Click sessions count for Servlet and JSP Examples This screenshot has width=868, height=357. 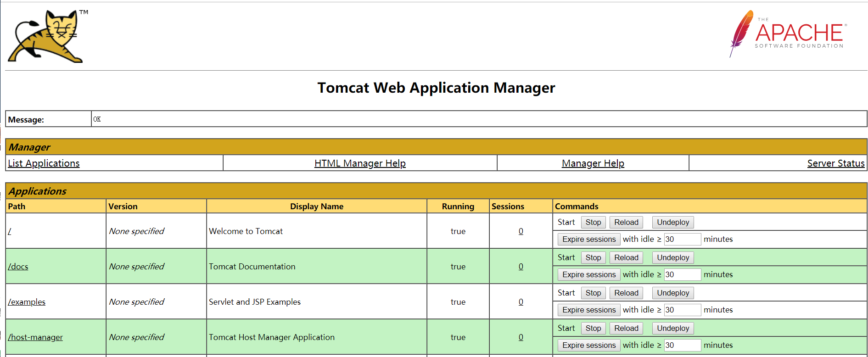coord(521,302)
